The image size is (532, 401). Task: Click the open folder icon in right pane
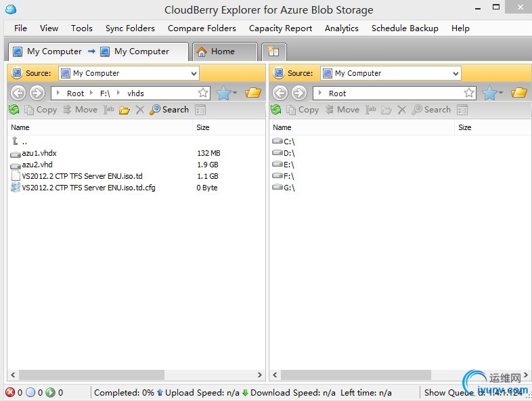(519, 92)
